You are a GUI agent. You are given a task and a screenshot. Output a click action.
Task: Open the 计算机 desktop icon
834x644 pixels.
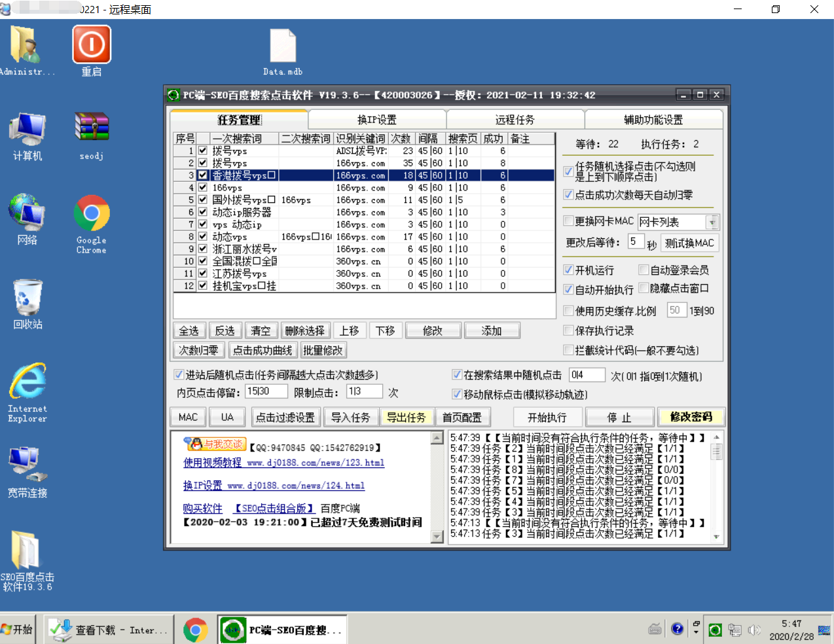[x=27, y=136]
